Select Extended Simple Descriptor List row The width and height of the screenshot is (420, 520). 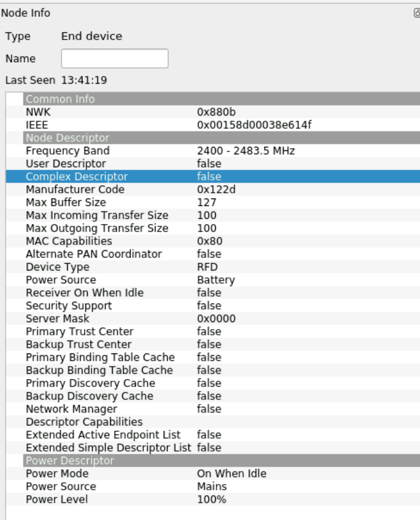click(213, 448)
